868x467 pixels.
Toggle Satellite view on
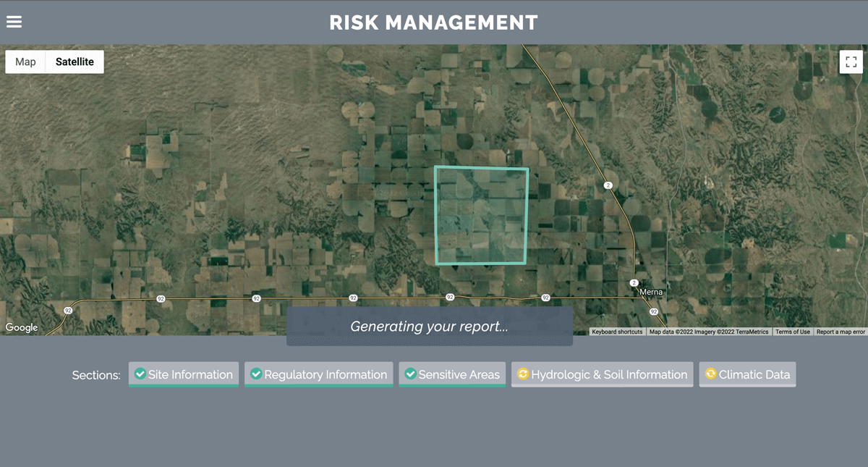click(75, 62)
